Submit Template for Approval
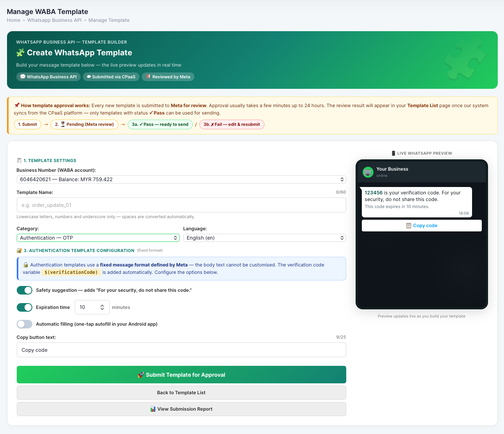 [x=181, y=375]
